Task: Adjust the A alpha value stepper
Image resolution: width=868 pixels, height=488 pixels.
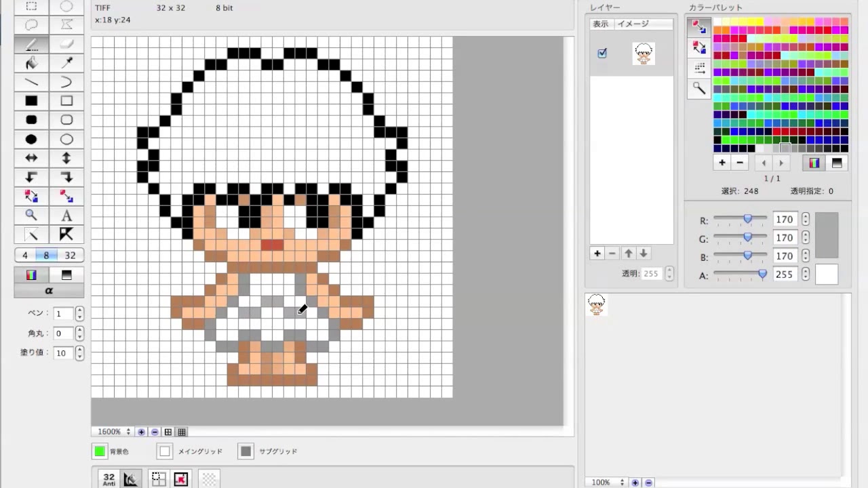Action: pos(806,274)
